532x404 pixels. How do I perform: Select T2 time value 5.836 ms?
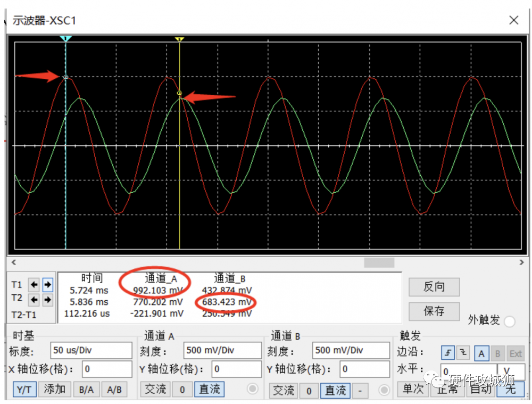[x=89, y=302]
